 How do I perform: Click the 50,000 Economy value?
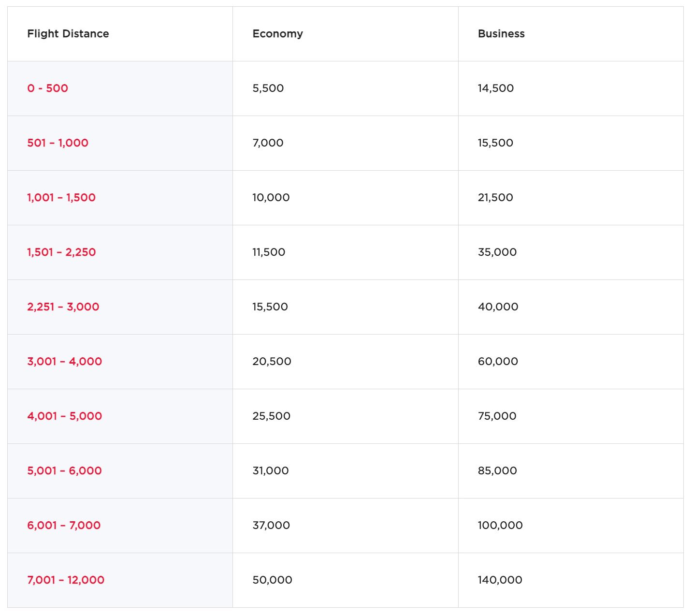pos(273,580)
